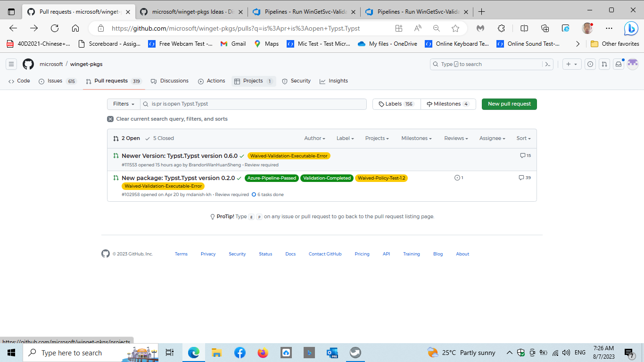
Task: Open GitHub notifications inbox
Action: 619,64
